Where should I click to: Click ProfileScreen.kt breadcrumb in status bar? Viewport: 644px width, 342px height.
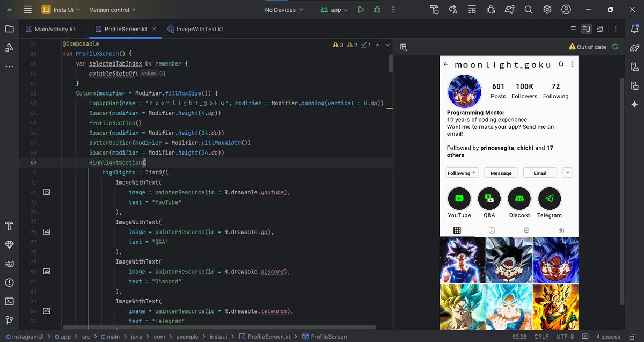(x=265, y=337)
